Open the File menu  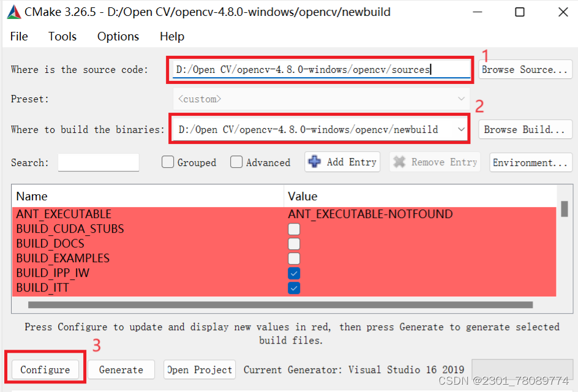18,36
